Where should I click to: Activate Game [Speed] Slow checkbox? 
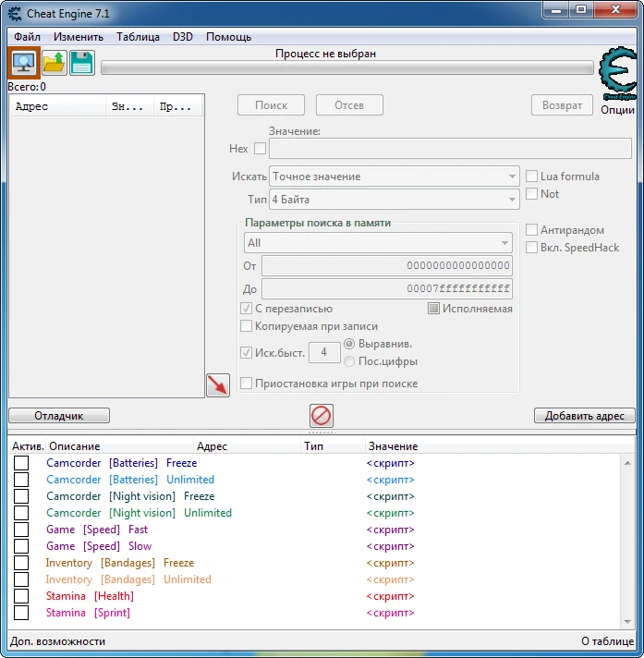(21, 546)
